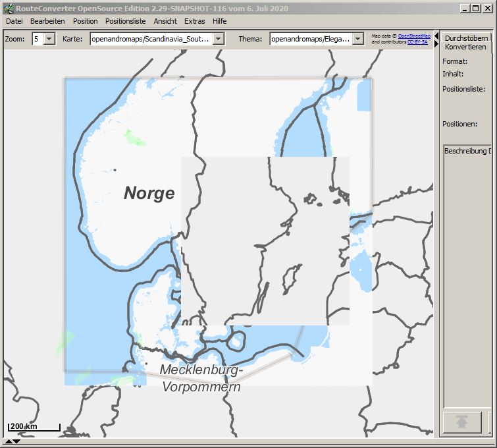Click the up arrow at the bottom divider

pos(9,441)
